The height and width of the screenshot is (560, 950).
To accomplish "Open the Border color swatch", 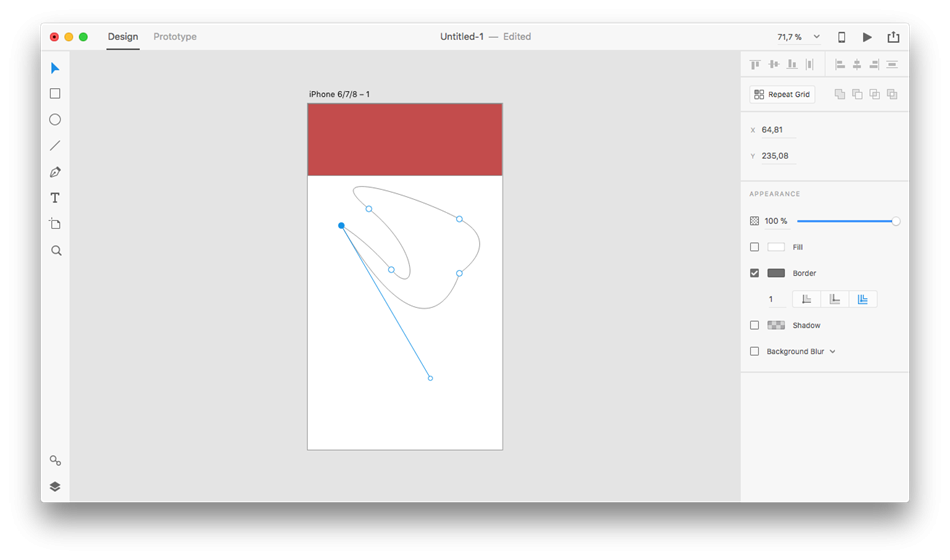I will tap(776, 273).
